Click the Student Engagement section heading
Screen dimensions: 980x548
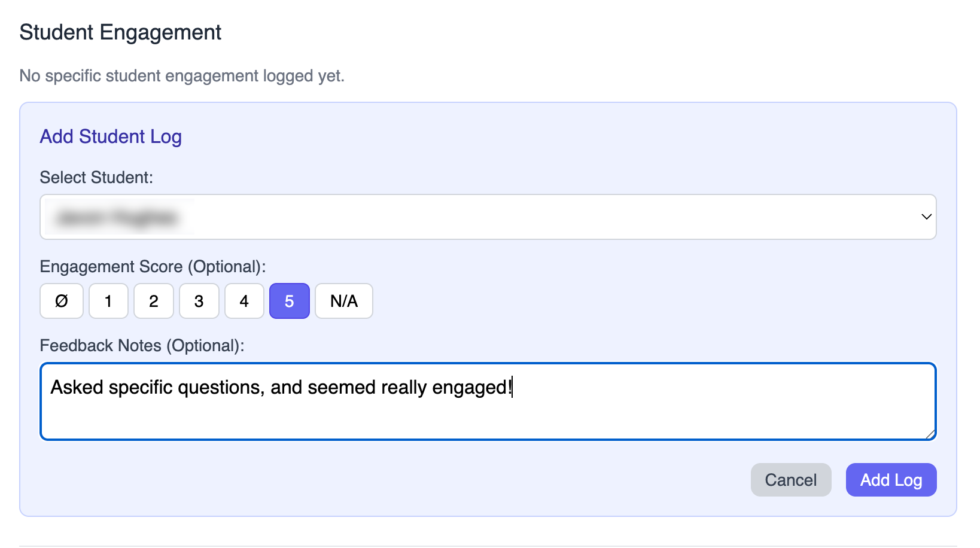pyautogui.click(x=120, y=32)
